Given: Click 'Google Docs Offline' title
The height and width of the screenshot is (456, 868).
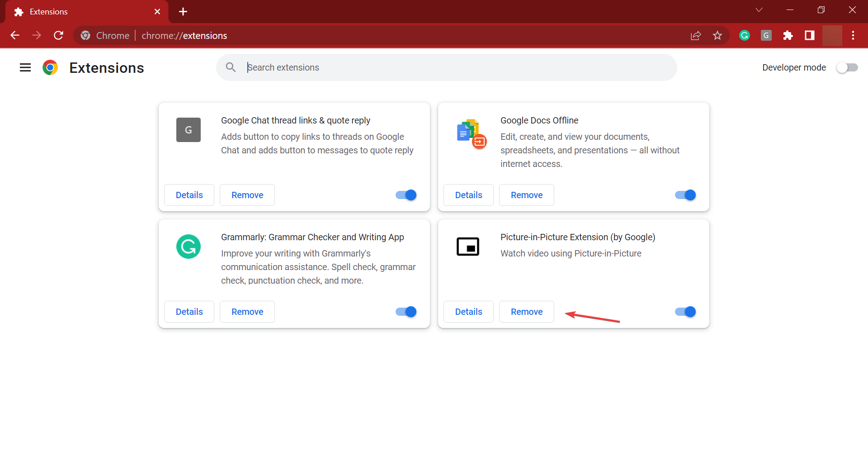Looking at the screenshot, I should 539,120.
